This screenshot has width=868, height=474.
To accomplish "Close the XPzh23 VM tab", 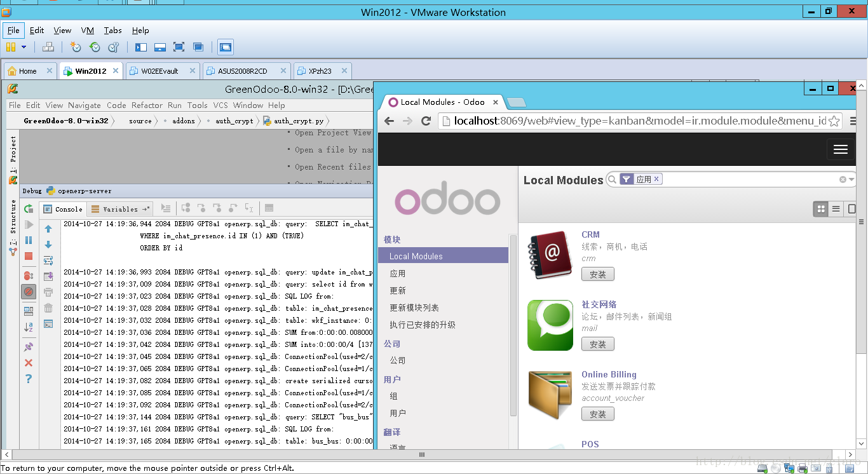I will [x=344, y=71].
